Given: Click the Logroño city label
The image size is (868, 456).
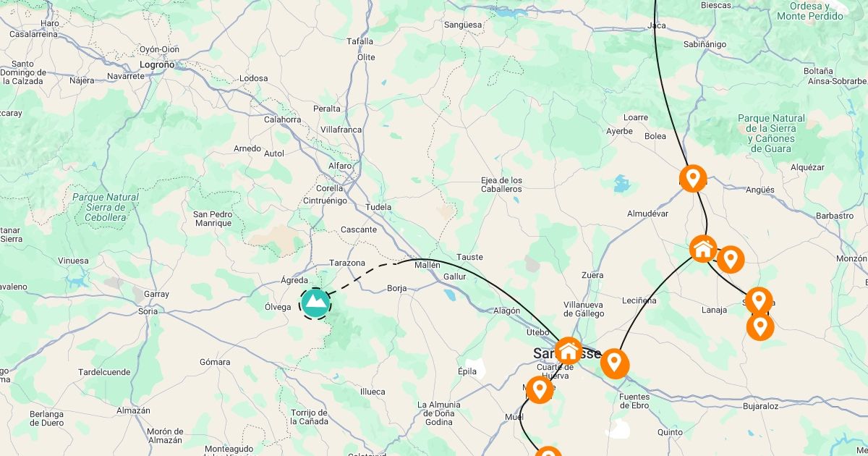Looking at the screenshot, I should pyautogui.click(x=157, y=64).
